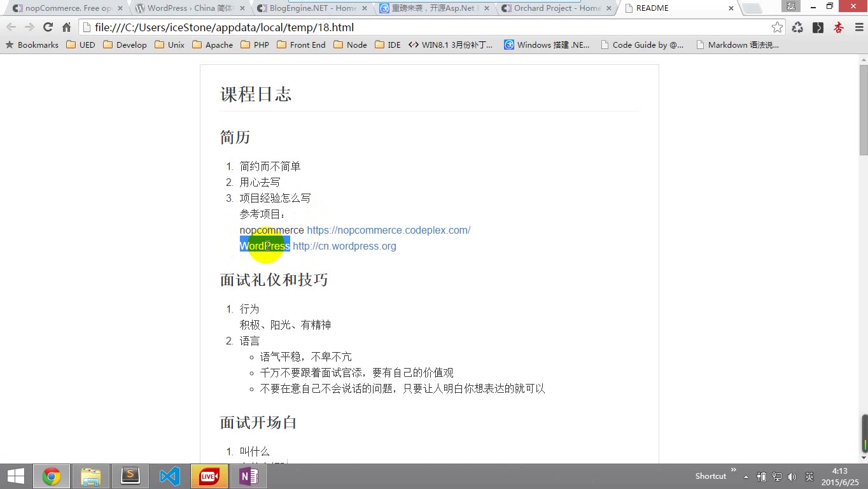The height and width of the screenshot is (489, 868).
Task: Close the WordPress › China tab
Action: tap(242, 8)
